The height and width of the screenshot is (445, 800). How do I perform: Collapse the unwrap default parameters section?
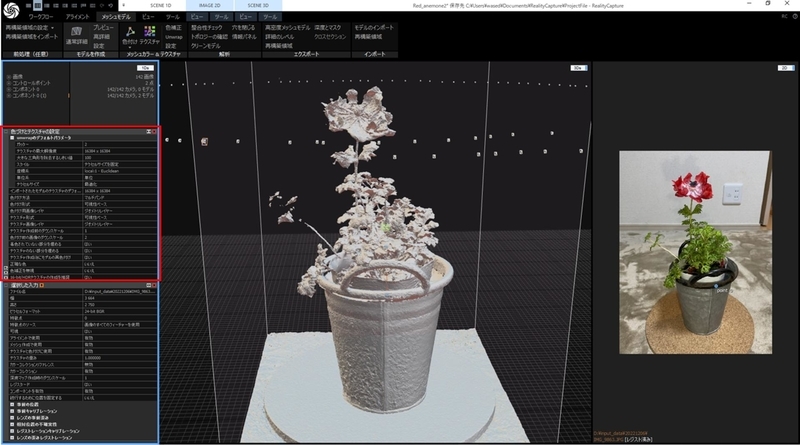tap(12, 138)
